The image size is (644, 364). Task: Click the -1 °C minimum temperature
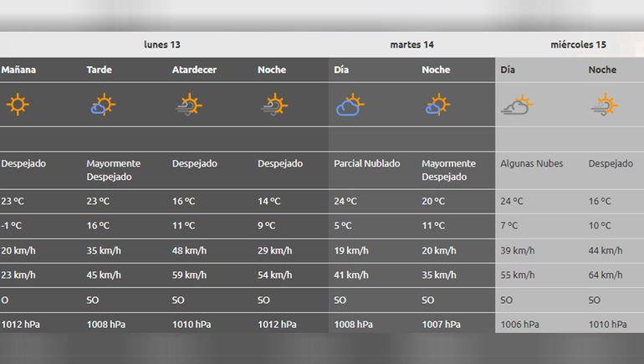click(12, 226)
